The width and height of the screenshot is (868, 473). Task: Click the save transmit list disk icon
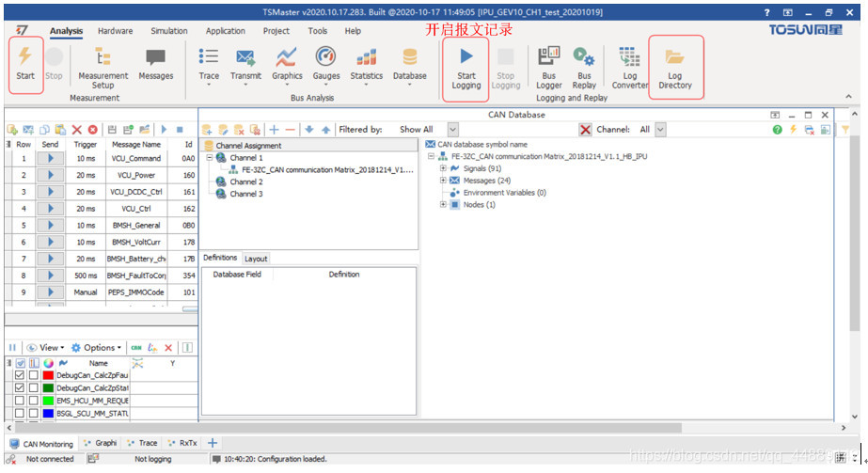coord(112,130)
